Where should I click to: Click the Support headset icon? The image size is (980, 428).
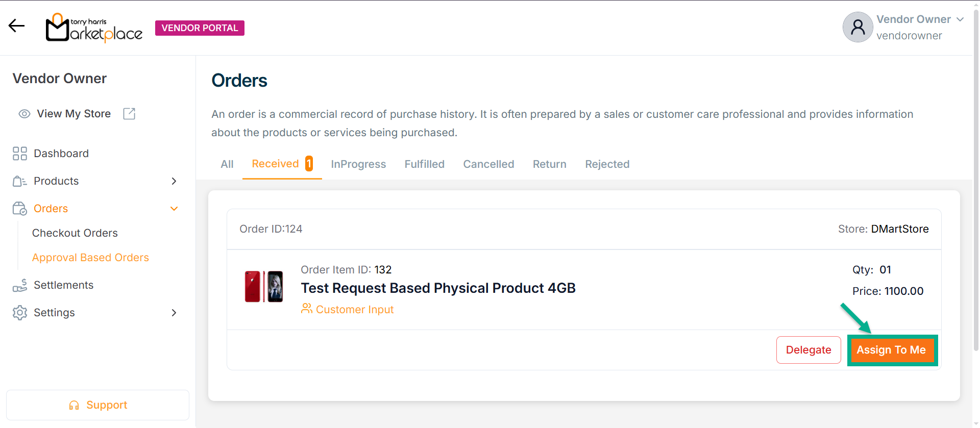[74, 405]
